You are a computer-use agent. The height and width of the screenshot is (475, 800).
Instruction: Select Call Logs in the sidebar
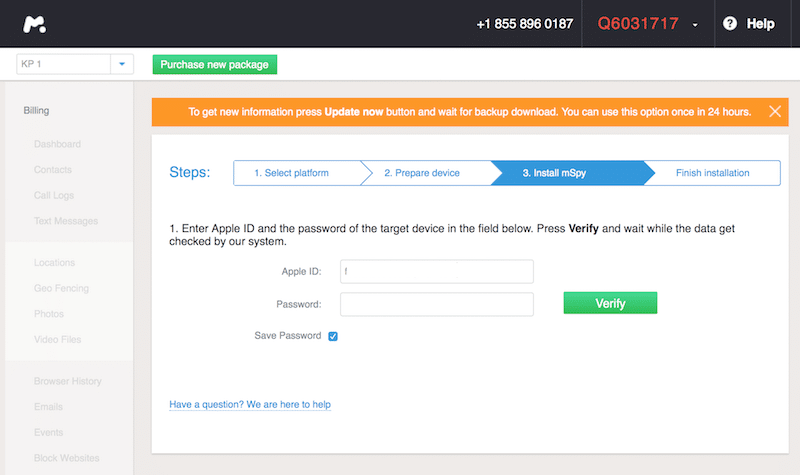tap(54, 195)
